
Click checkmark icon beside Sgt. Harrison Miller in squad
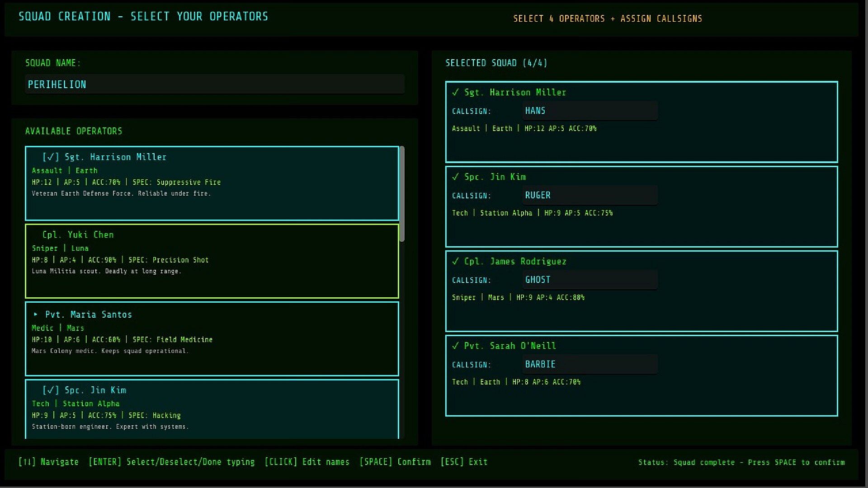click(455, 92)
